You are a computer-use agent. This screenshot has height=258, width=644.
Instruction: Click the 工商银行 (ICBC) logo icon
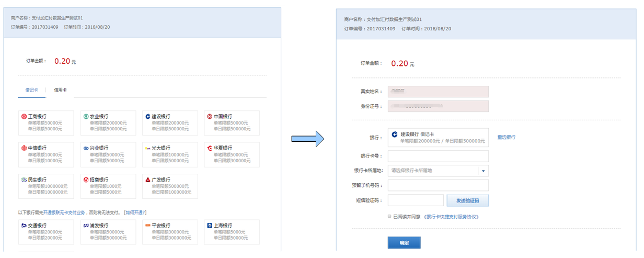coord(24,116)
